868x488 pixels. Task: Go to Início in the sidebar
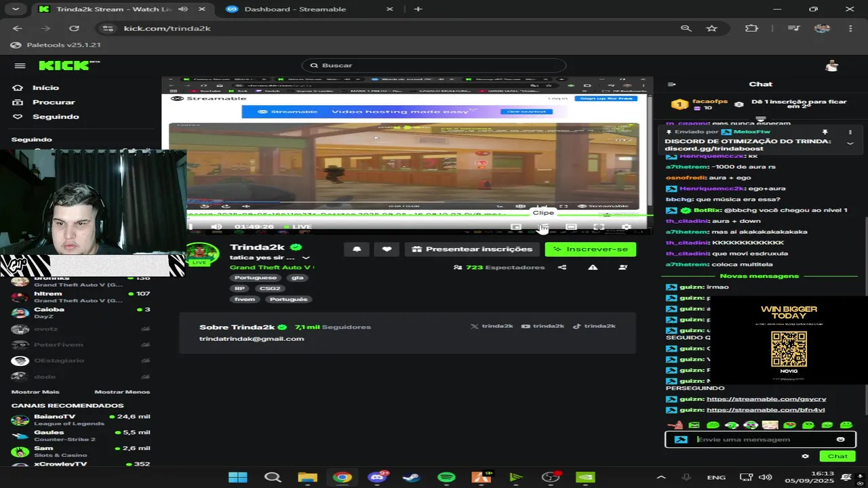point(45,87)
